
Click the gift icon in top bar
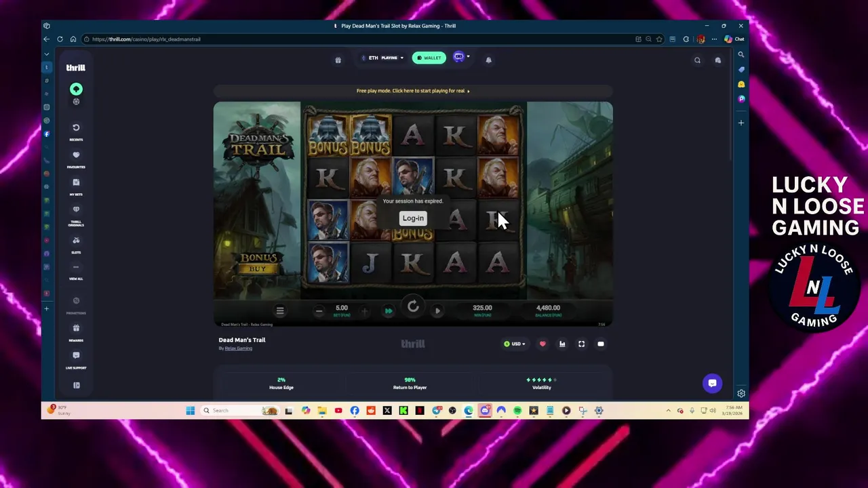pos(338,60)
